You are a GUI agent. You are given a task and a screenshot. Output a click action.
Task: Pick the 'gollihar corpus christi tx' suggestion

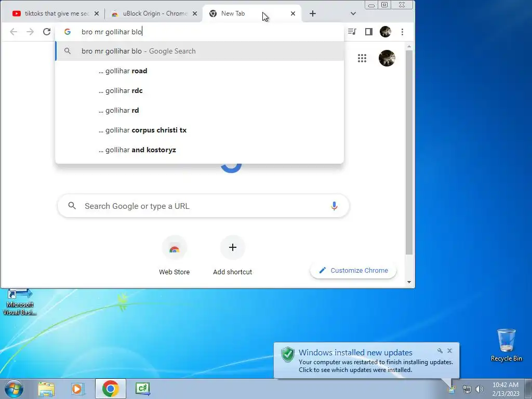pos(199,130)
